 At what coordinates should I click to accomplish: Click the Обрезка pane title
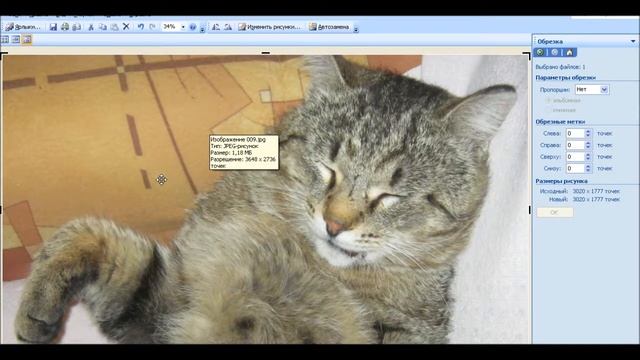tap(550, 41)
